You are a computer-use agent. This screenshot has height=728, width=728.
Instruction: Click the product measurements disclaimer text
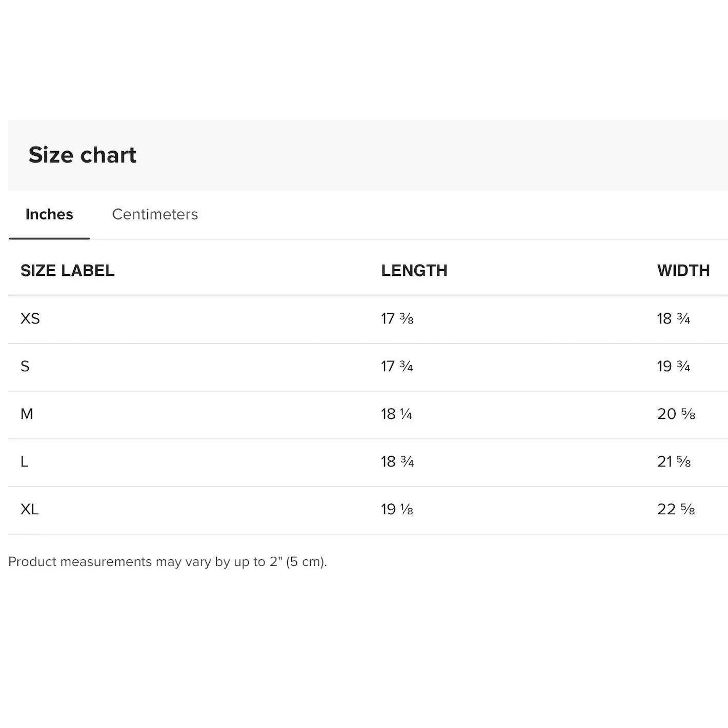[x=168, y=562]
